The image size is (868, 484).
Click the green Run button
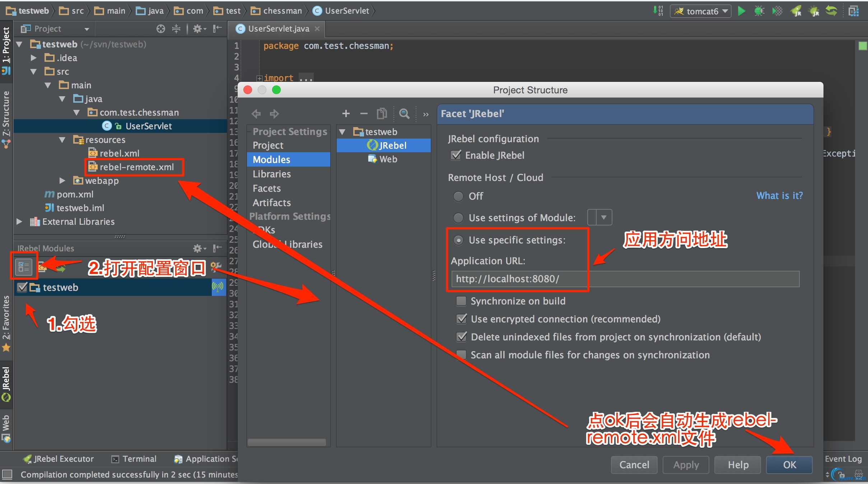point(741,11)
